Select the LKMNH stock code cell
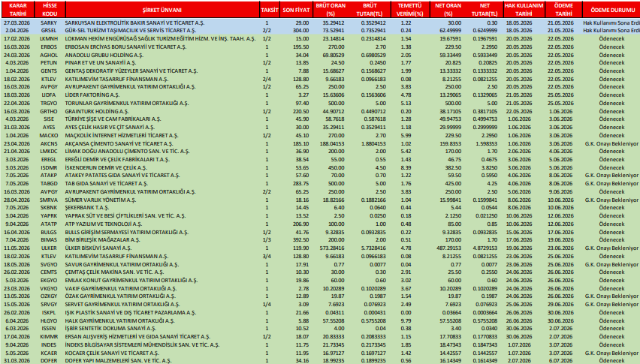This screenshot has width=640, height=364. [49, 39]
